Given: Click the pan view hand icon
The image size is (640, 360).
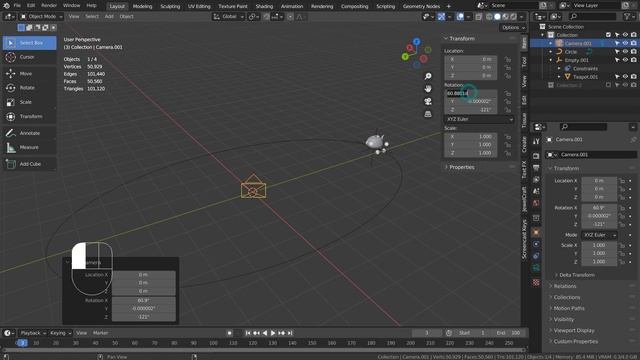Looking at the screenshot, I should (x=428, y=89).
